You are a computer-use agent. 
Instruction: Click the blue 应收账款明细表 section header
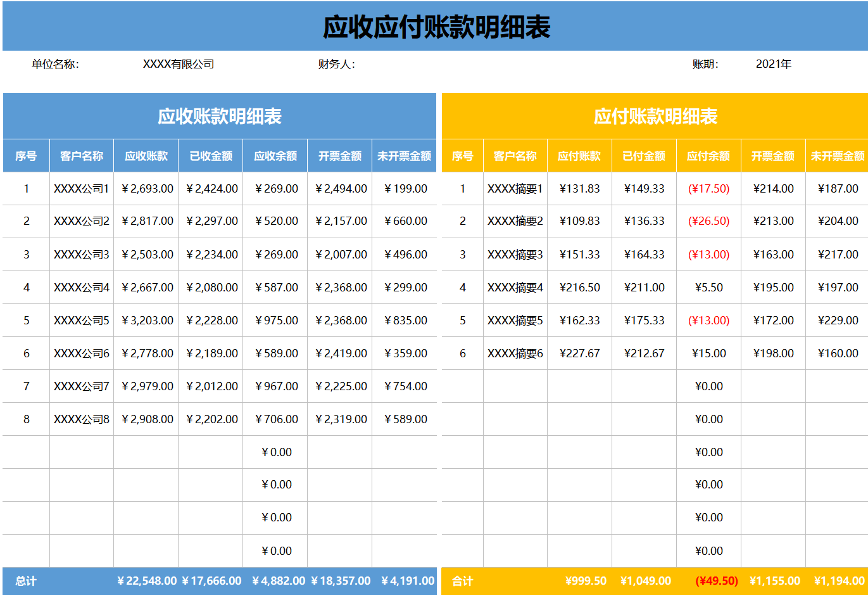point(220,116)
